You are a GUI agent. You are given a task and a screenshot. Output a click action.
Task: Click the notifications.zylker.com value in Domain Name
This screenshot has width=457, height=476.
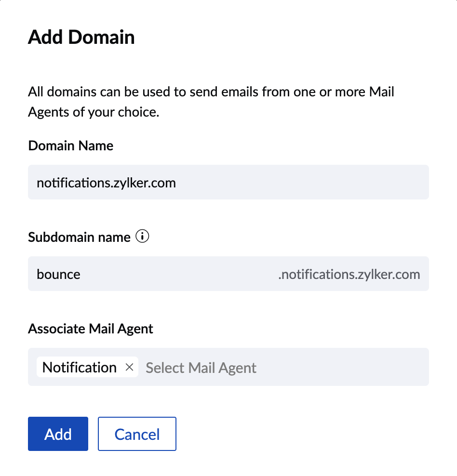tap(106, 183)
